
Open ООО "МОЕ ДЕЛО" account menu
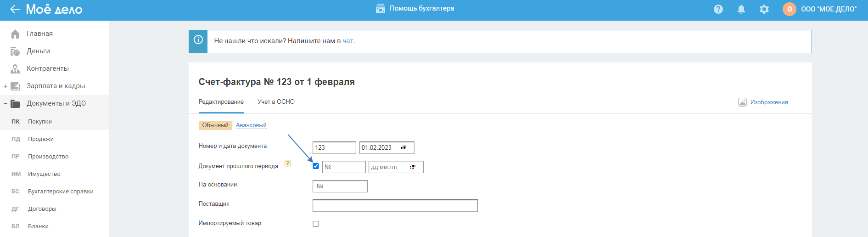[x=829, y=9]
